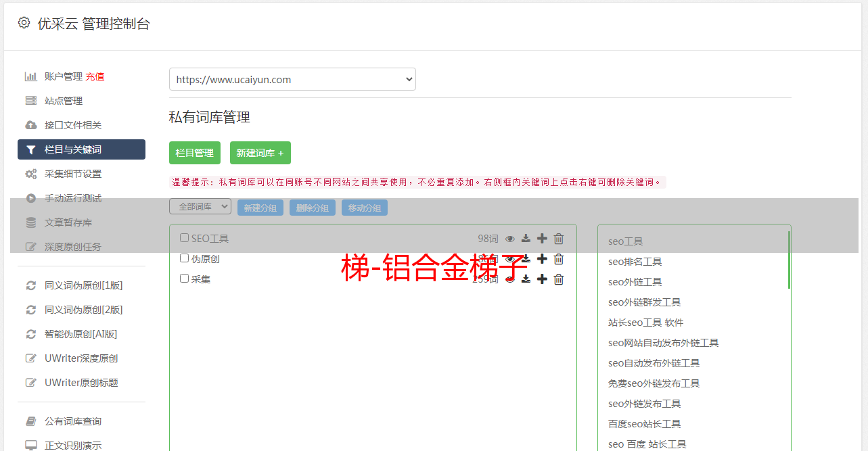Click the gear icon beside 优采云 管理控制台
The image size is (868, 451).
click(24, 23)
